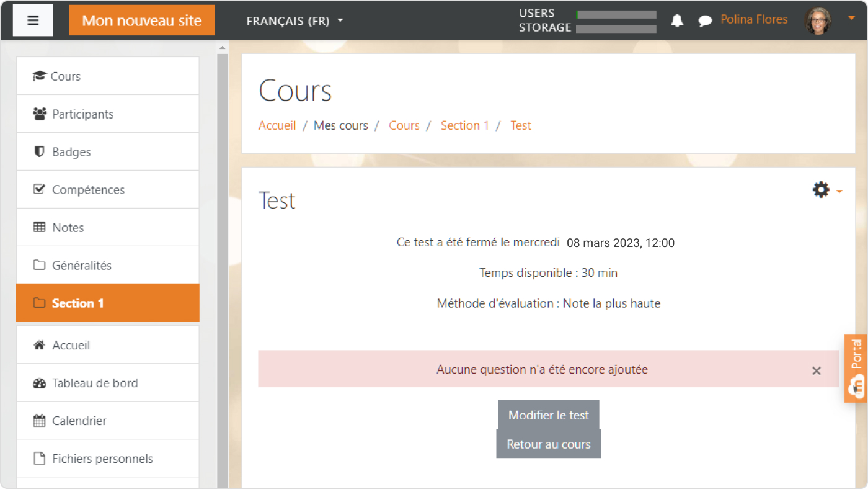Click the Cours breadcrumb link
868x489 pixels.
tap(404, 125)
